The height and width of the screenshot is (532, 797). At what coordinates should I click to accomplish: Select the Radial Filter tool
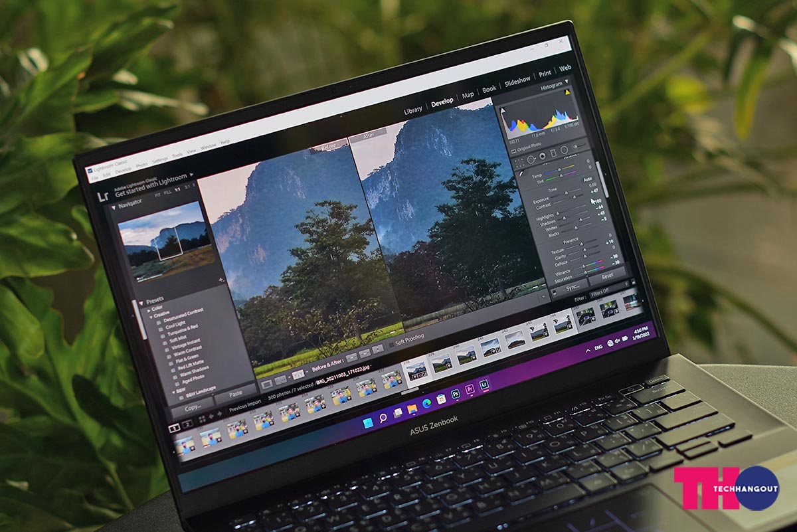[x=565, y=149]
